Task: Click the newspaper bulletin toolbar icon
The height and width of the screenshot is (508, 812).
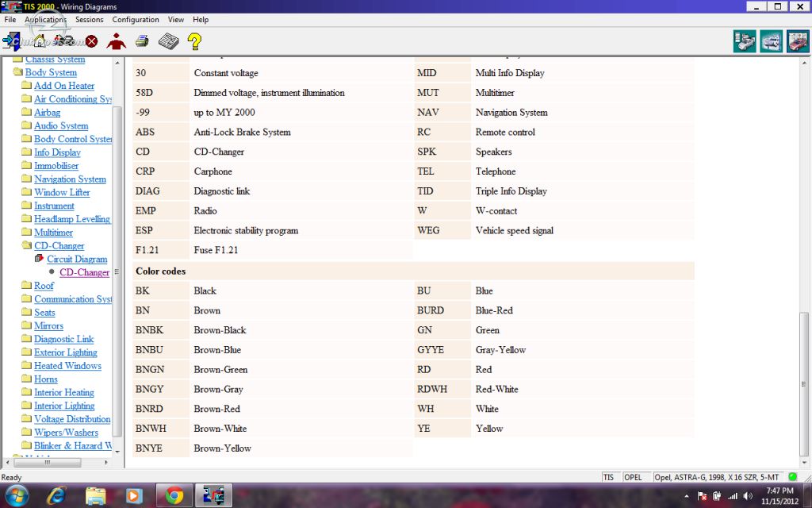Action: click(x=168, y=41)
